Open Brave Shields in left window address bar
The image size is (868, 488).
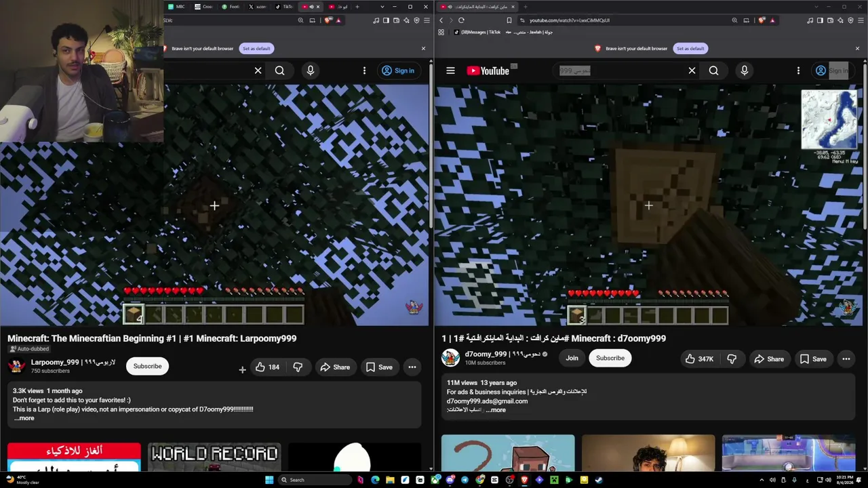click(328, 20)
